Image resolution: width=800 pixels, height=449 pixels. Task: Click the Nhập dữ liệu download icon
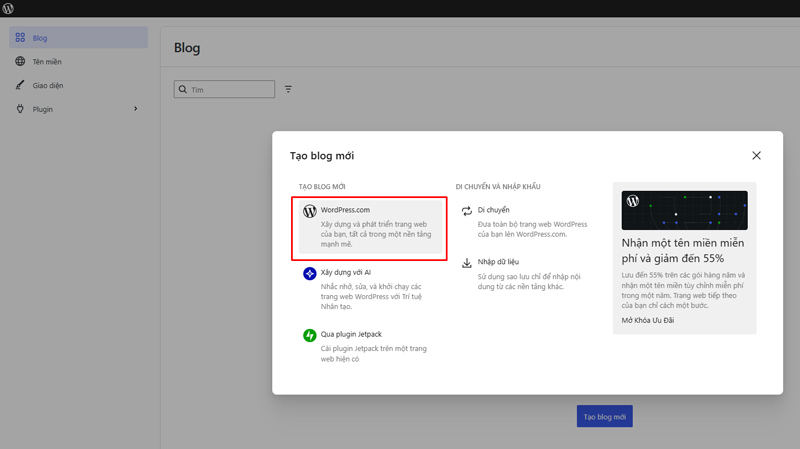[x=466, y=263]
